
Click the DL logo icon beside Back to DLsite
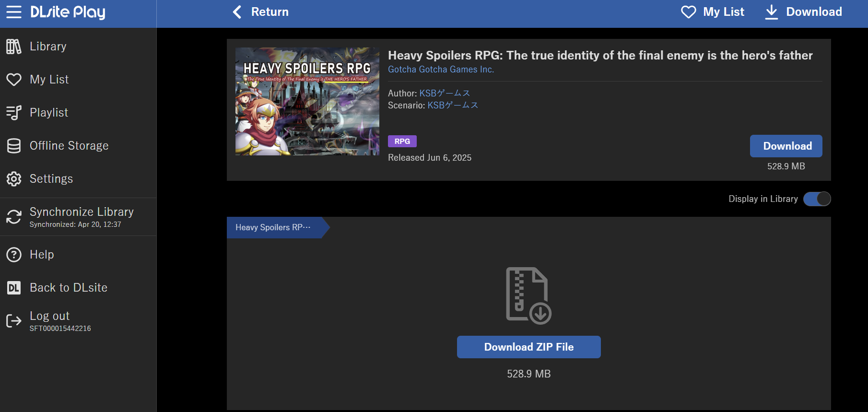pyautogui.click(x=14, y=288)
